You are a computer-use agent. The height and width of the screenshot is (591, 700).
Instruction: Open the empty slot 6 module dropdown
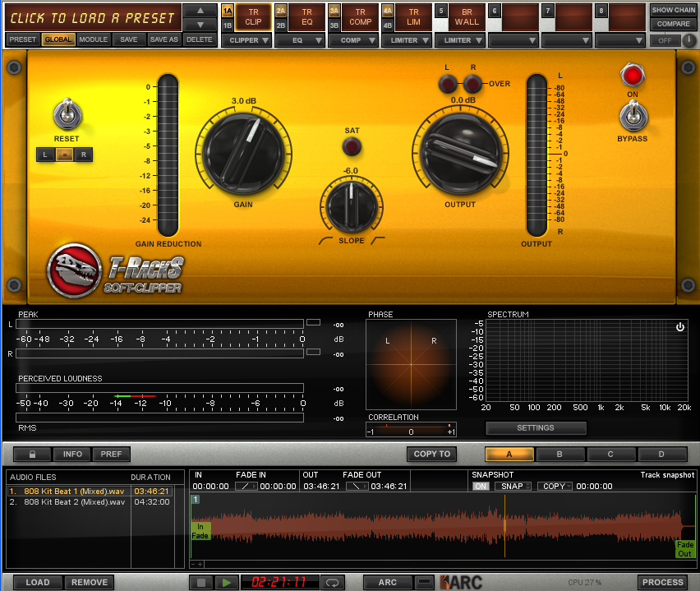click(x=513, y=40)
